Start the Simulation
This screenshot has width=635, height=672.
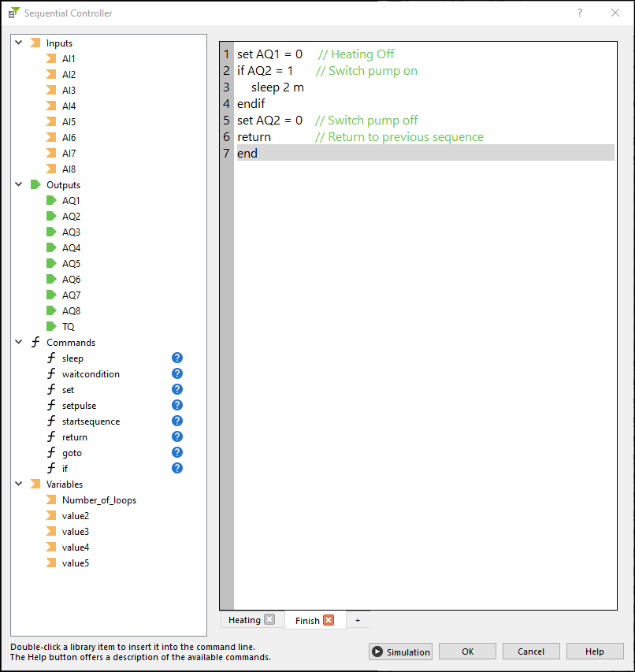pyautogui.click(x=401, y=652)
